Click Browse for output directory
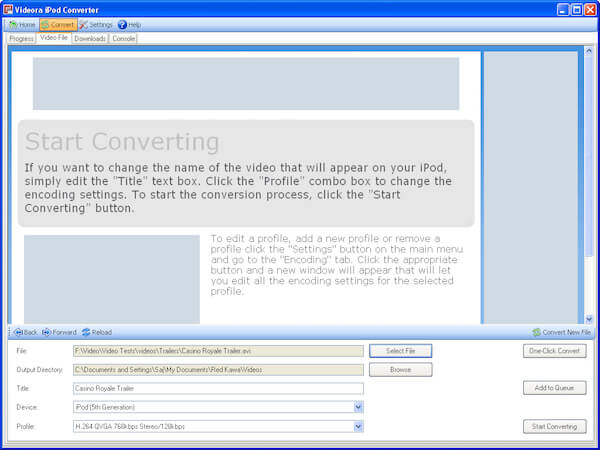This screenshot has height=450, width=600. 401,370
